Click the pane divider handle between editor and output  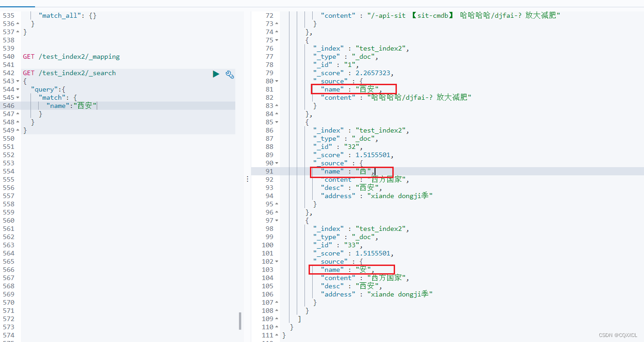247,179
